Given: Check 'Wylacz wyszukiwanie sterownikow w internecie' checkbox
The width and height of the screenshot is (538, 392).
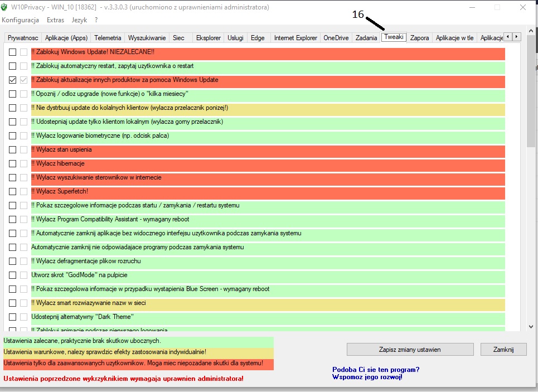Looking at the screenshot, I should [x=12, y=177].
